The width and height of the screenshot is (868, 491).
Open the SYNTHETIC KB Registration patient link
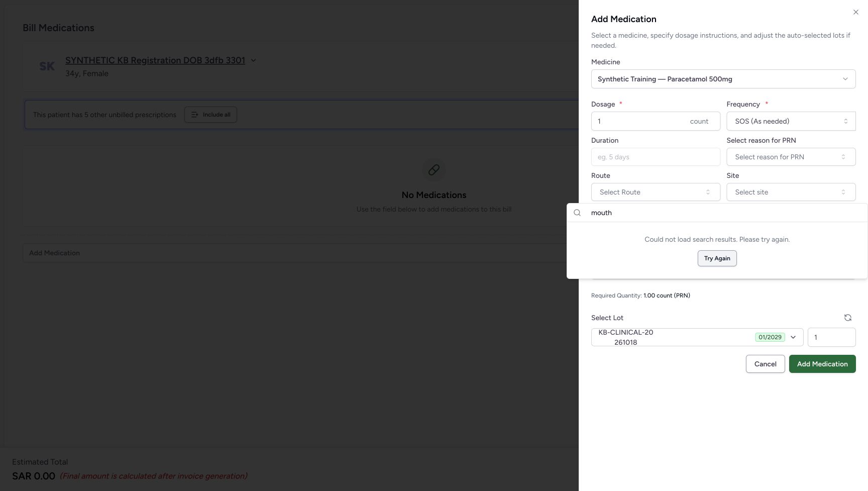point(155,60)
